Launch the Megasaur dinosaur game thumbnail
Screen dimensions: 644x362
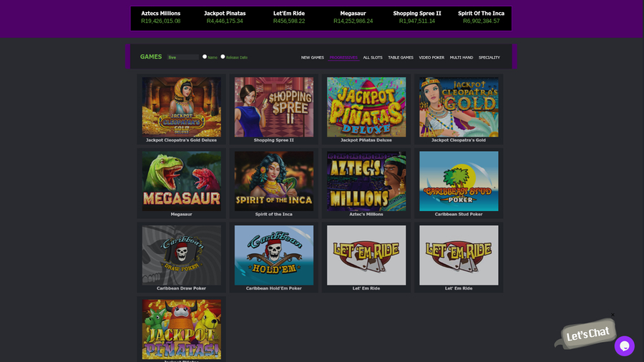pyautogui.click(x=182, y=181)
